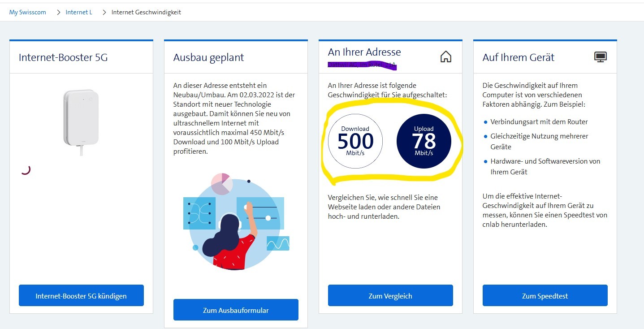This screenshot has height=329, width=644.
Task: Click the Download 500 Mbit/s circle
Action: (355, 141)
